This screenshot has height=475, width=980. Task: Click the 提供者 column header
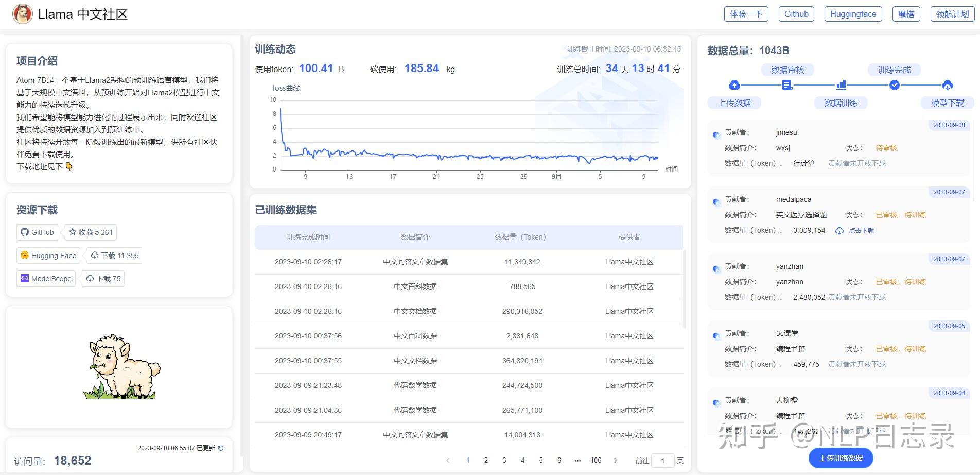click(629, 237)
